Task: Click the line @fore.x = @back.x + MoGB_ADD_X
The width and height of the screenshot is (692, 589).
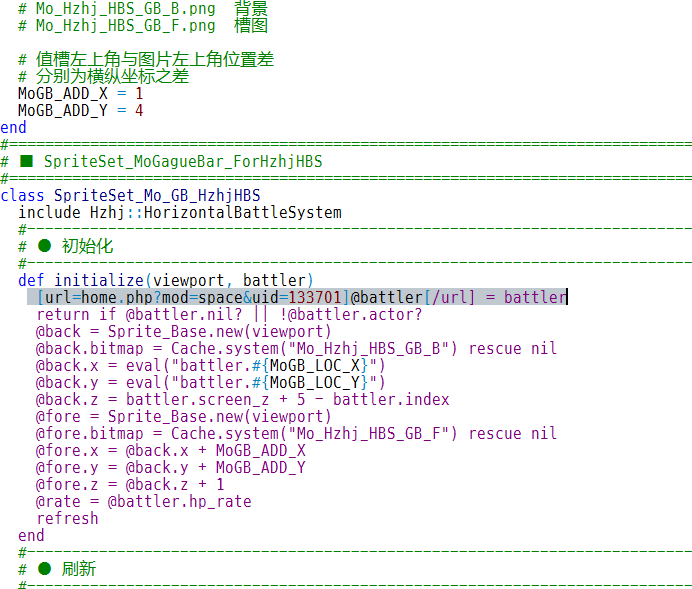Action: [171, 450]
